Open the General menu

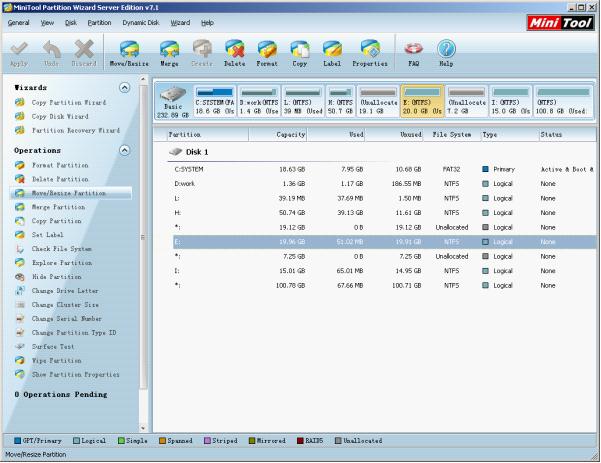pyautogui.click(x=18, y=23)
